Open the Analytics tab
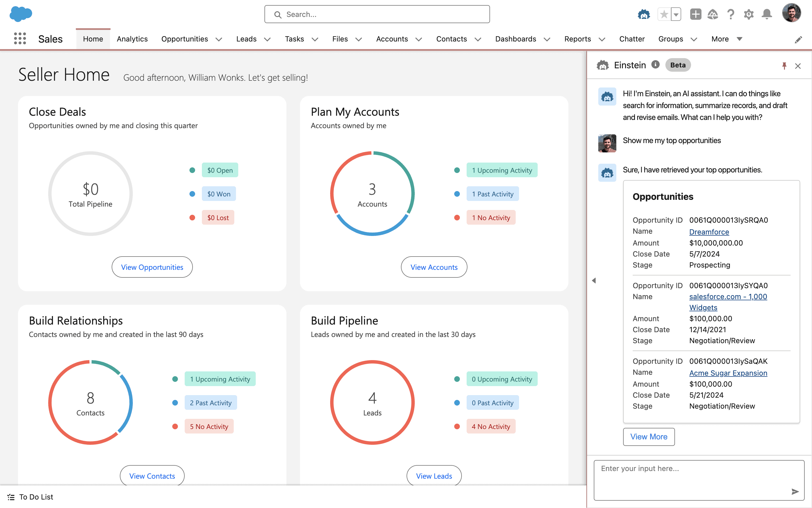 [132, 39]
